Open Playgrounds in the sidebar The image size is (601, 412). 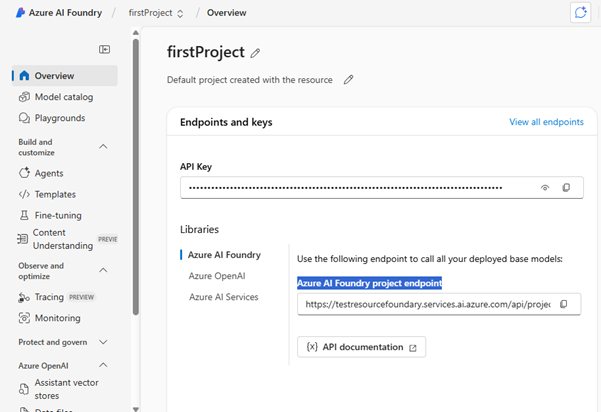pos(60,118)
